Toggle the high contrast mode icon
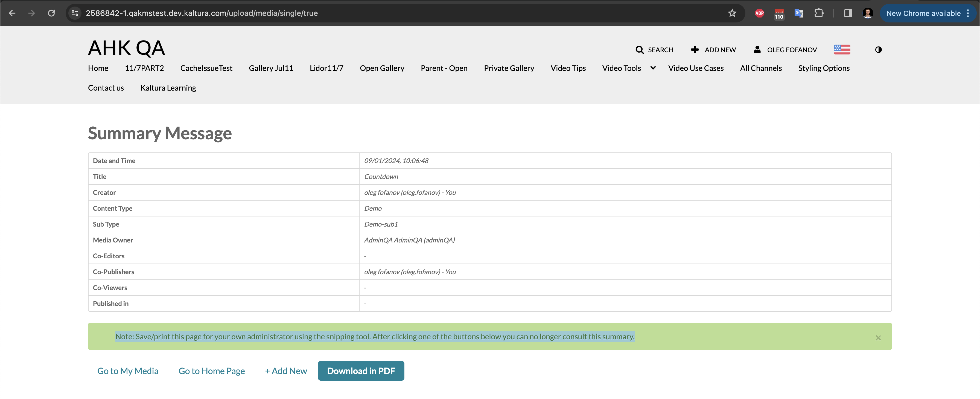 pyautogui.click(x=878, y=50)
